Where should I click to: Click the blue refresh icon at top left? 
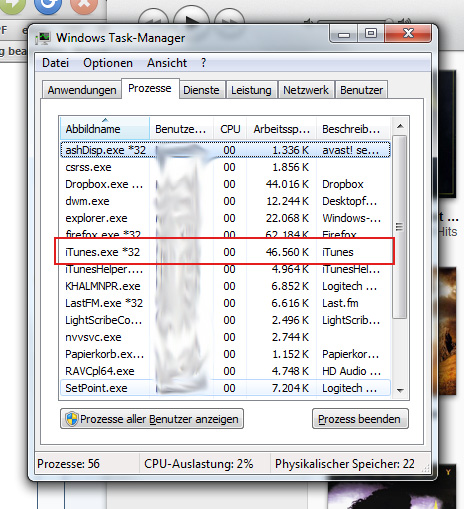pyautogui.click(x=48, y=5)
